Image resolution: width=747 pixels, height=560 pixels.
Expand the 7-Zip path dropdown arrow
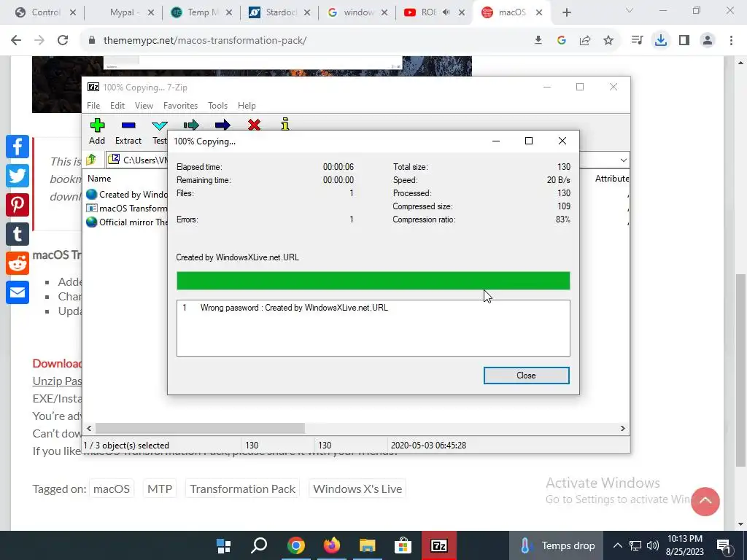point(623,160)
